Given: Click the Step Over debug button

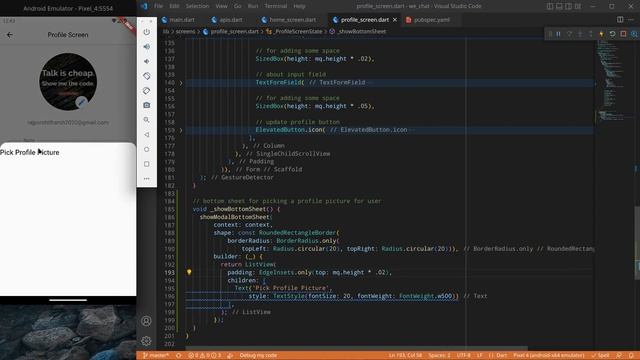Looking at the screenshot, I should coord(569,34).
